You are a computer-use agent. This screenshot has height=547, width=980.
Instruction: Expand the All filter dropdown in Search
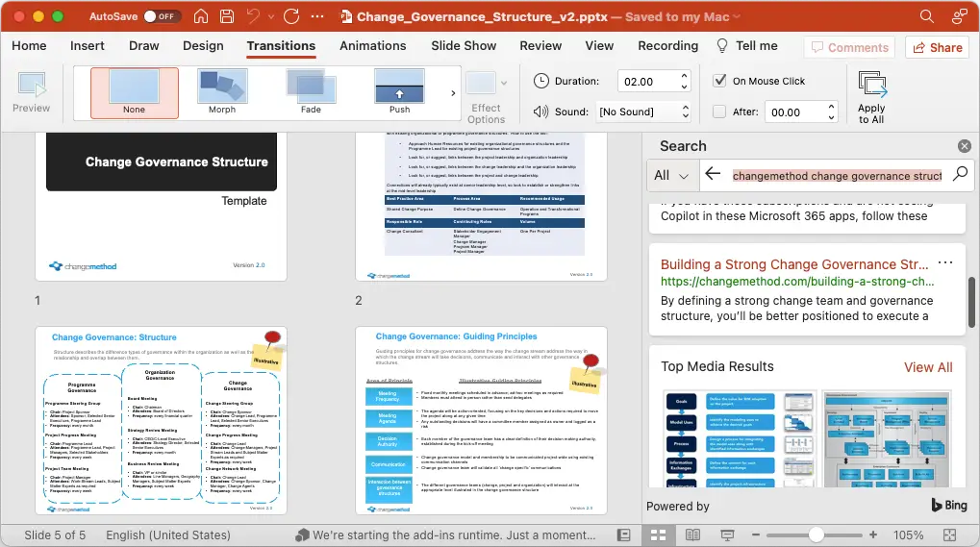click(x=671, y=176)
